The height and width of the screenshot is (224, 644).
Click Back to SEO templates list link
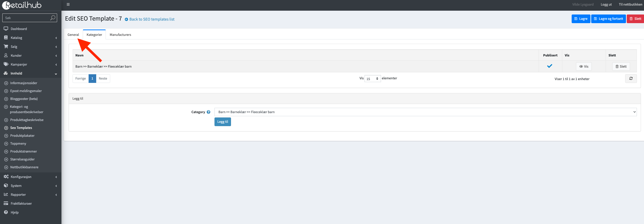[x=152, y=19]
